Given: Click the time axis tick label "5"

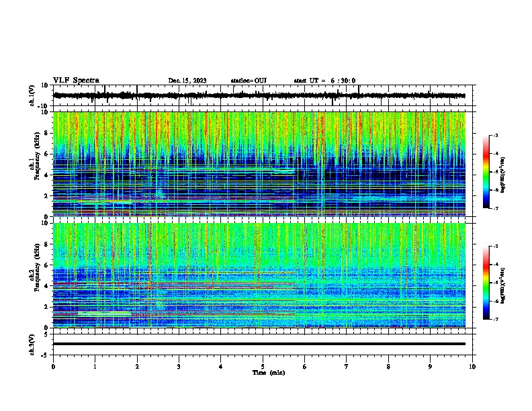Looking at the screenshot, I should pos(263,367).
